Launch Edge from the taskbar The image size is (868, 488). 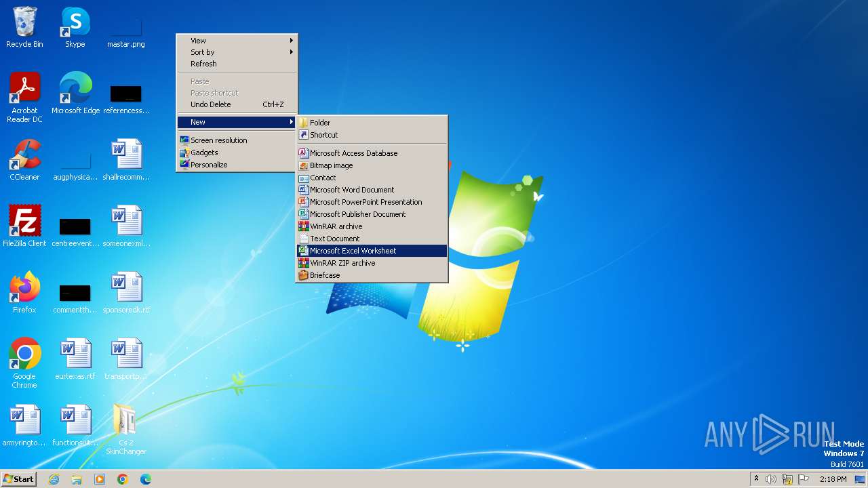(x=146, y=479)
